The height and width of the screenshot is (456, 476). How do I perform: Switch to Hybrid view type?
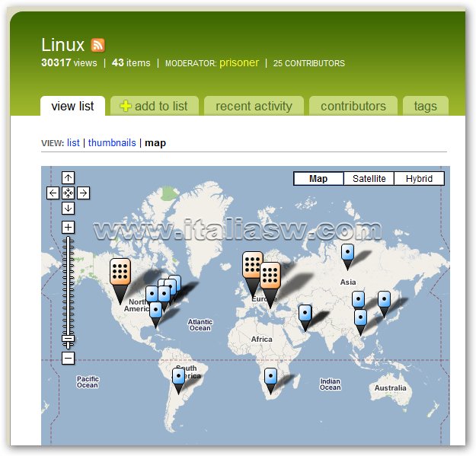coord(419,178)
